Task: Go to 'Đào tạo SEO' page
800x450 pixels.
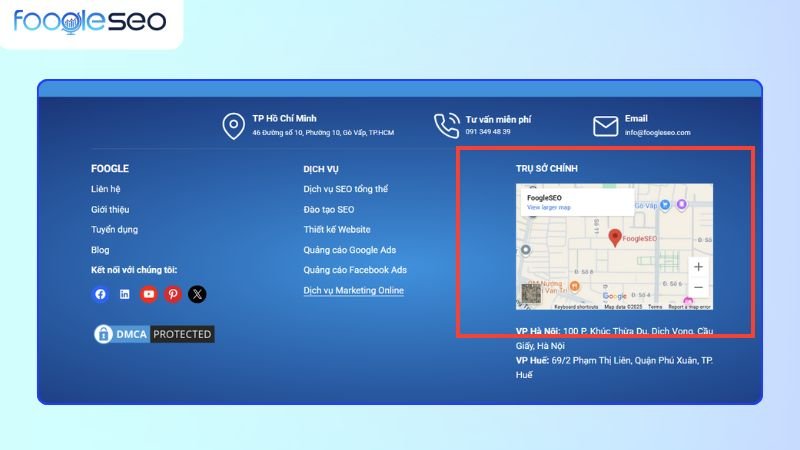Action: [328, 209]
